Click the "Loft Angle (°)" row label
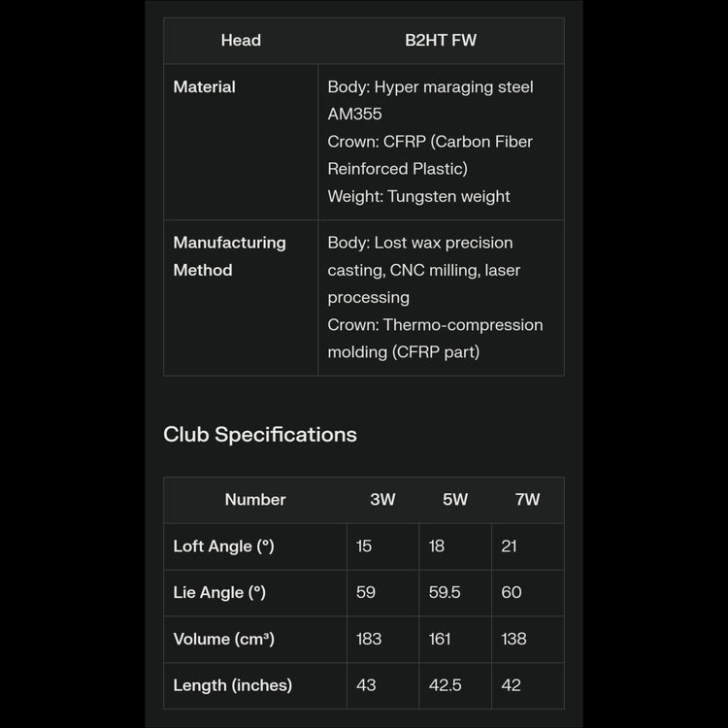 point(223,546)
